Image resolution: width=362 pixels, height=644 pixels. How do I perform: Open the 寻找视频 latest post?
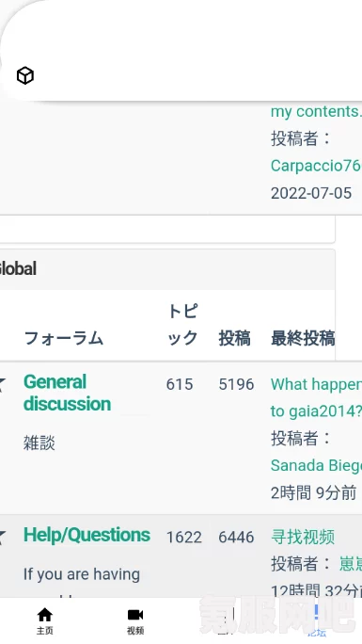(303, 537)
